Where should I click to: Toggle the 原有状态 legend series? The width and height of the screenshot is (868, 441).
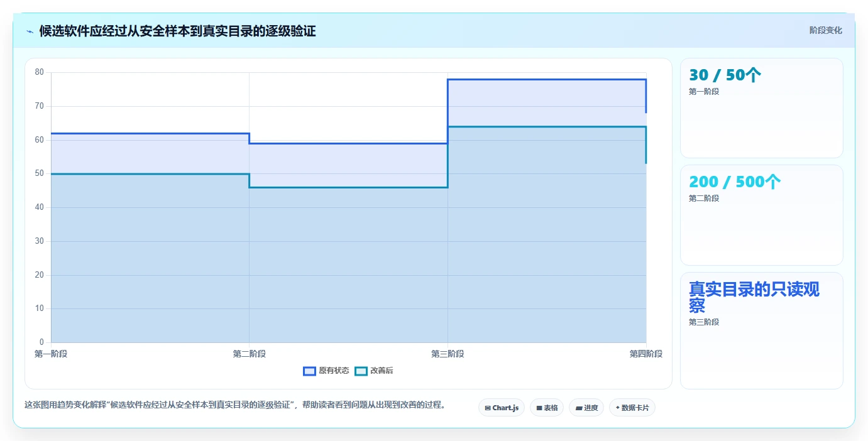click(x=326, y=371)
